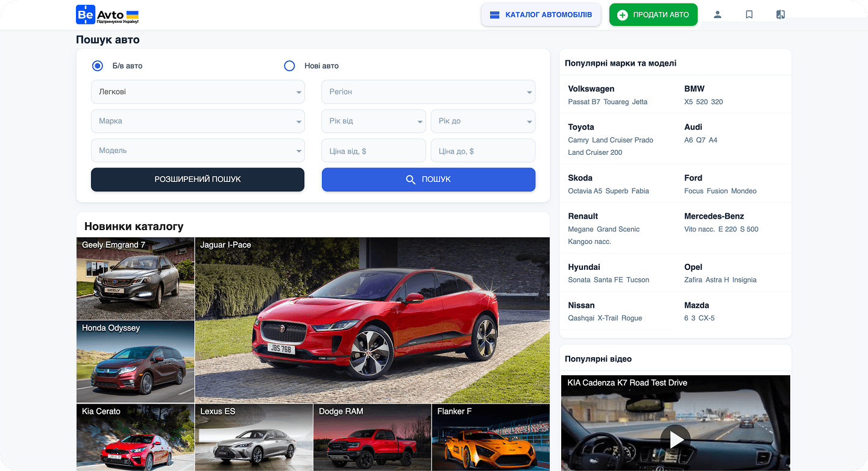
Task: Open the Марка dropdown
Action: 198,121
